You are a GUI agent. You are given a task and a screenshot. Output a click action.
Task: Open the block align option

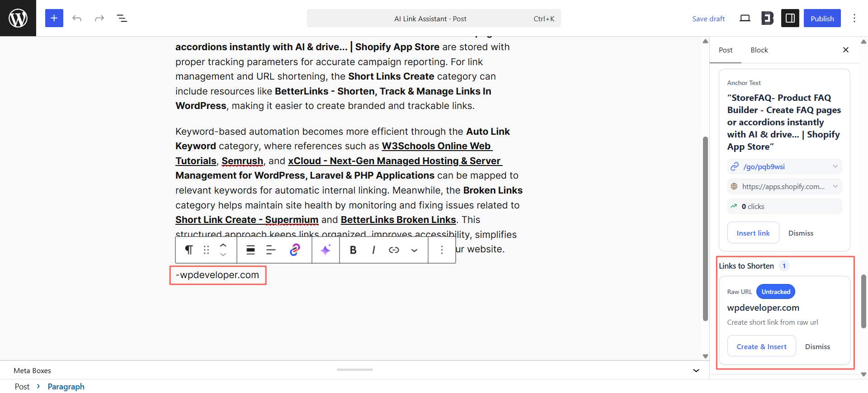(250, 250)
